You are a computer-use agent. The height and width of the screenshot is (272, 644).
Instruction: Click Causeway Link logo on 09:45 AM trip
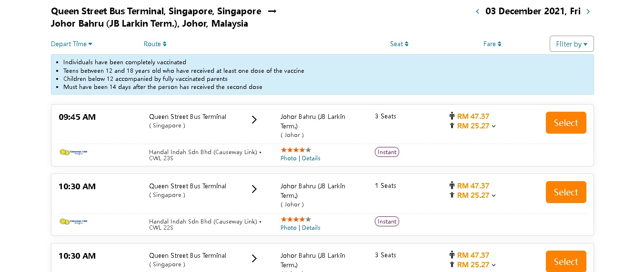[x=73, y=152]
